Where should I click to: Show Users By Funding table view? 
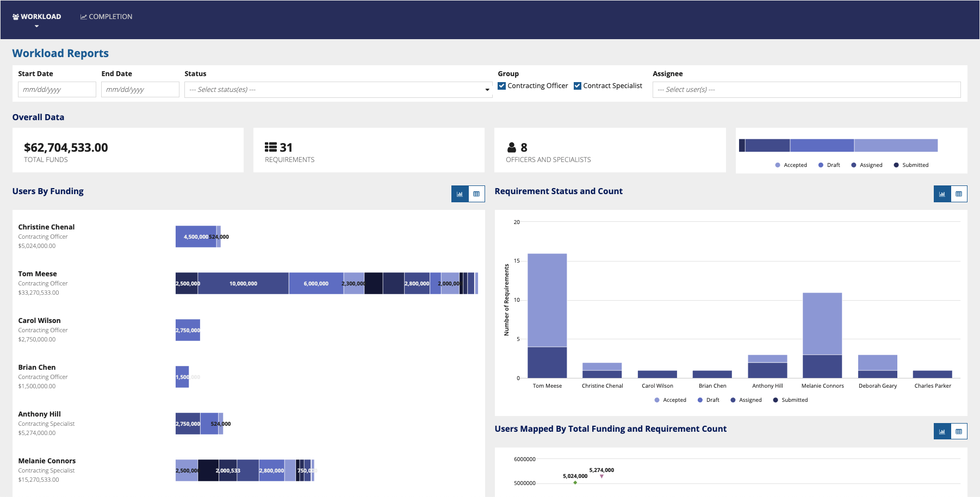tap(476, 194)
